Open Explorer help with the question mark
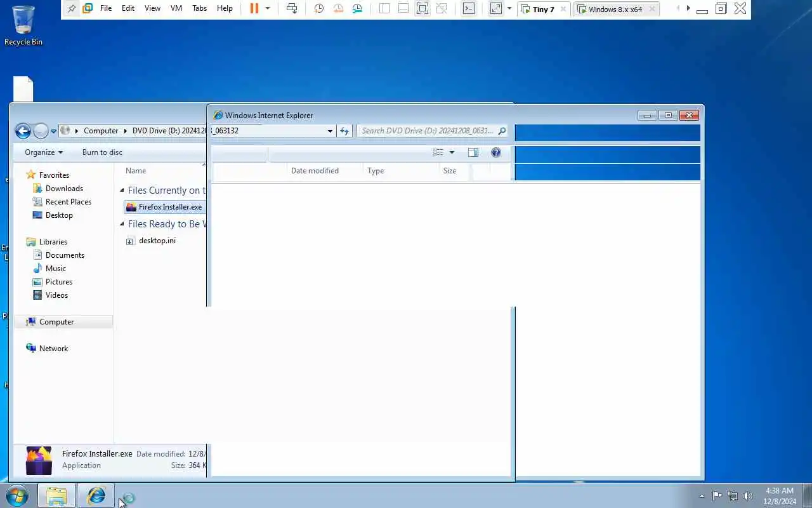 496,152
